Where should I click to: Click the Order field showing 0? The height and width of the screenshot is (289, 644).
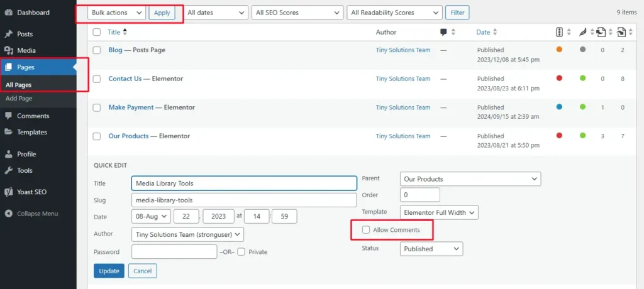(x=419, y=195)
